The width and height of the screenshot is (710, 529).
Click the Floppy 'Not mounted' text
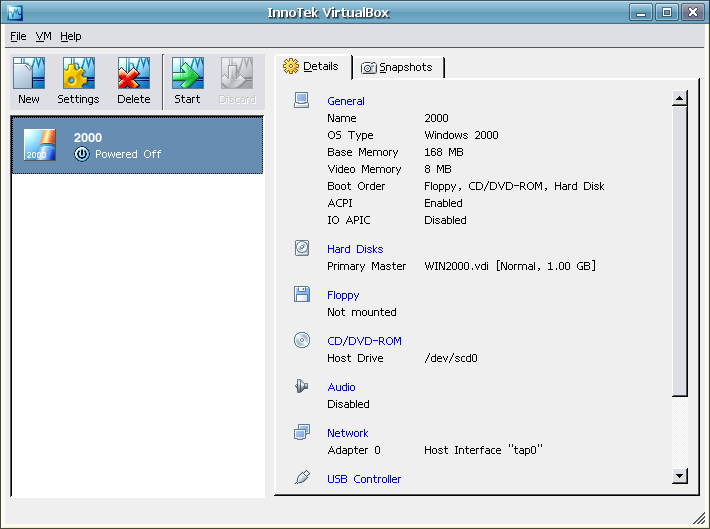point(362,312)
